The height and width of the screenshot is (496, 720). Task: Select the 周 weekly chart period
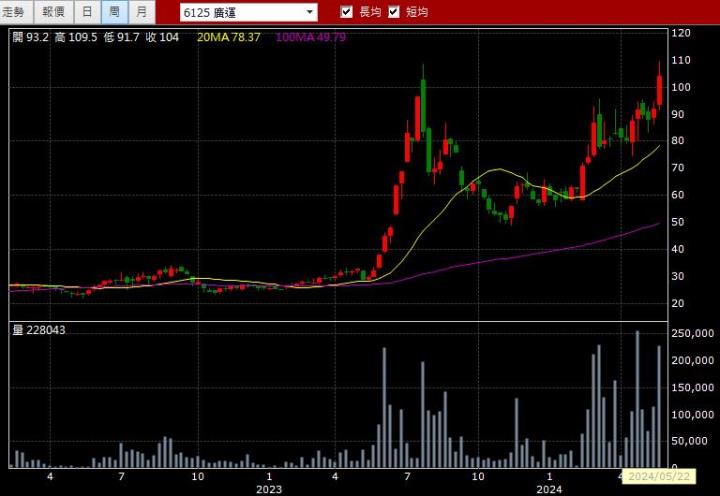pyautogui.click(x=114, y=12)
